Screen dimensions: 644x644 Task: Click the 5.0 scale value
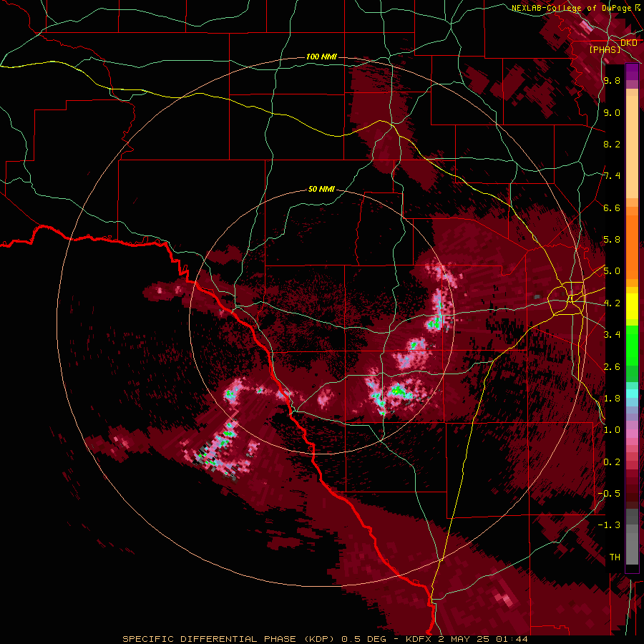point(612,271)
